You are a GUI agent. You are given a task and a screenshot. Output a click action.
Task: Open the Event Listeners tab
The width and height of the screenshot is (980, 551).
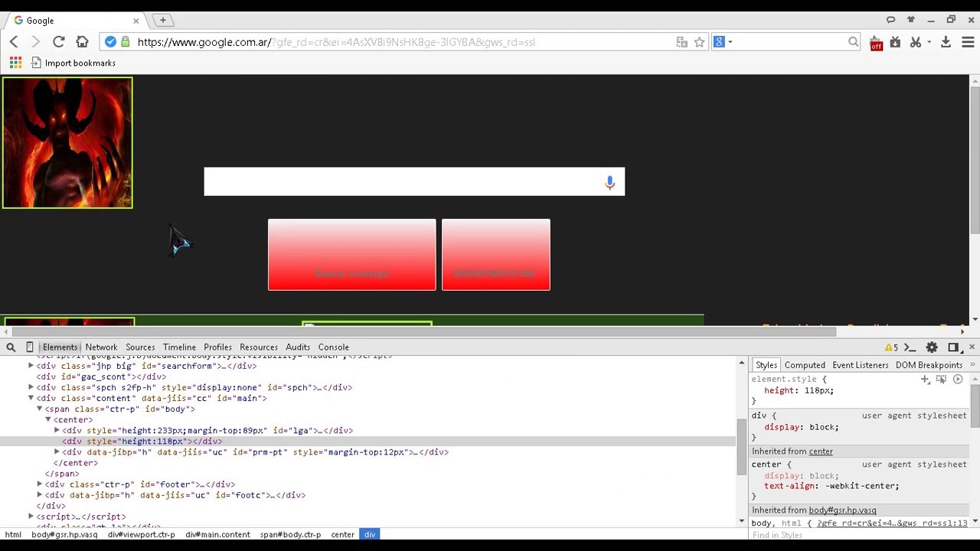coord(861,365)
